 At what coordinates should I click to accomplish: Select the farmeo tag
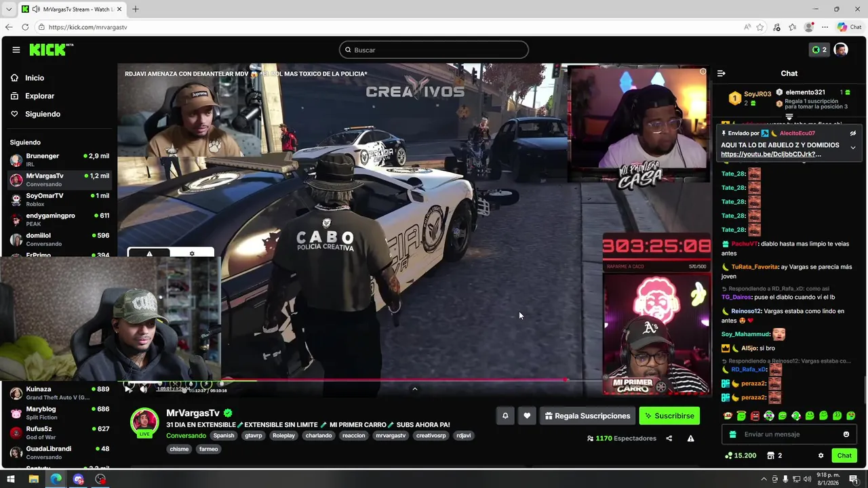coord(208,449)
